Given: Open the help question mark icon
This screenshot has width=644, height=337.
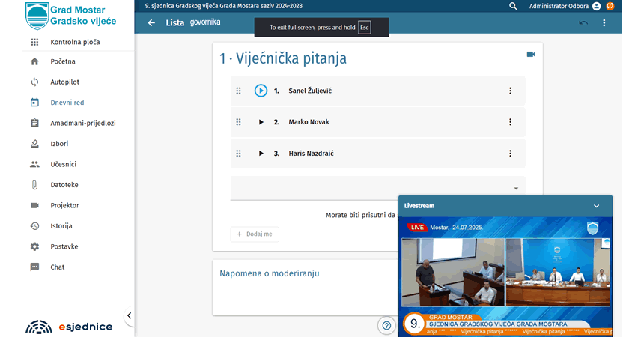Looking at the screenshot, I should pyautogui.click(x=386, y=325).
